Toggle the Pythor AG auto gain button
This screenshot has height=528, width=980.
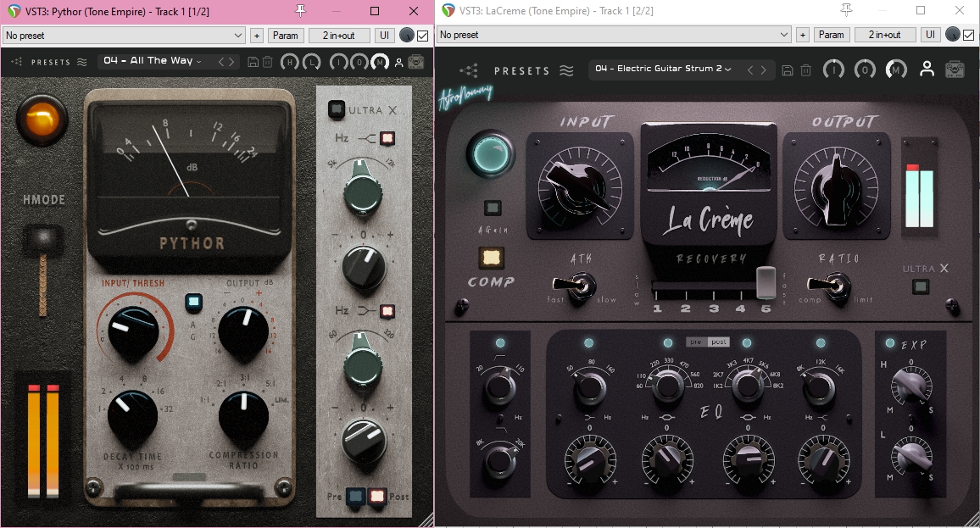click(x=194, y=303)
